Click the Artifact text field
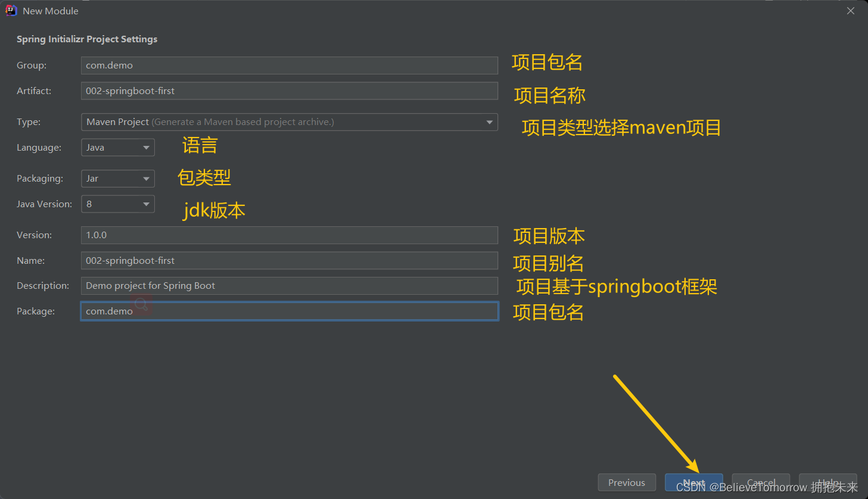Image resolution: width=868 pixels, height=499 pixels. tap(290, 91)
